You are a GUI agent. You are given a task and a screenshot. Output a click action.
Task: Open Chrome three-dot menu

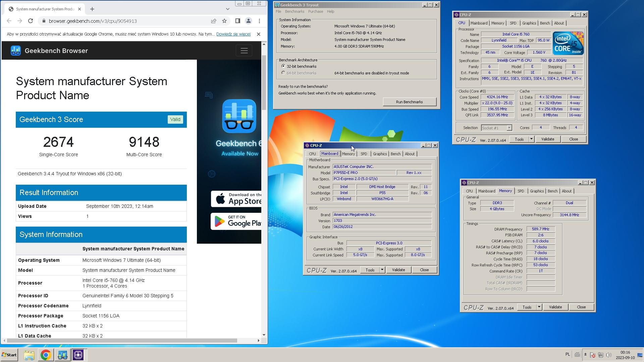point(259,21)
